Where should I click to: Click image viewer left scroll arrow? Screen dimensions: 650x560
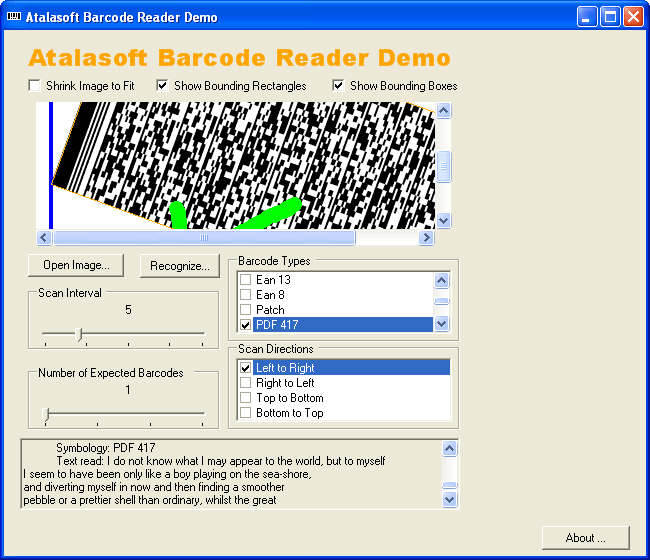pyautogui.click(x=44, y=238)
